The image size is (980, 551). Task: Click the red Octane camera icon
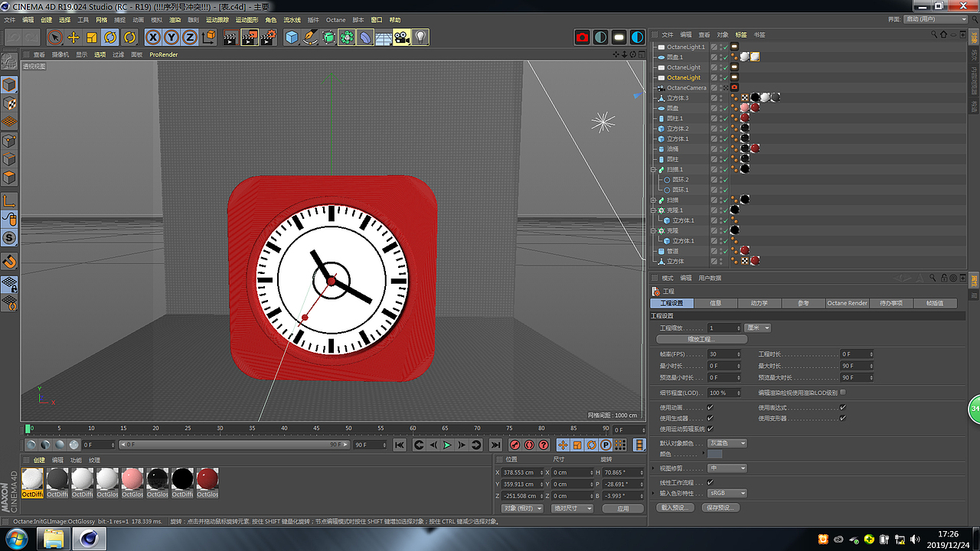click(x=583, y=37)
